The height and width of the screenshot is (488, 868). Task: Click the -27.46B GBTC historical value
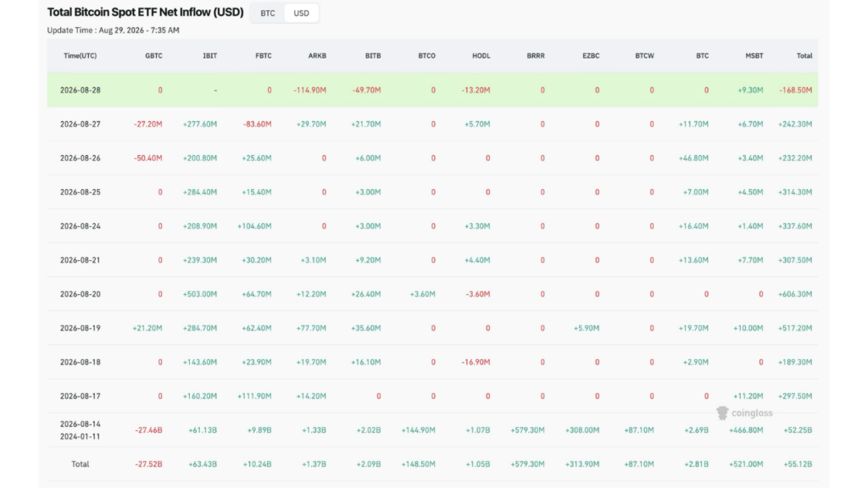pyautogui.click(x=148, y=430)
